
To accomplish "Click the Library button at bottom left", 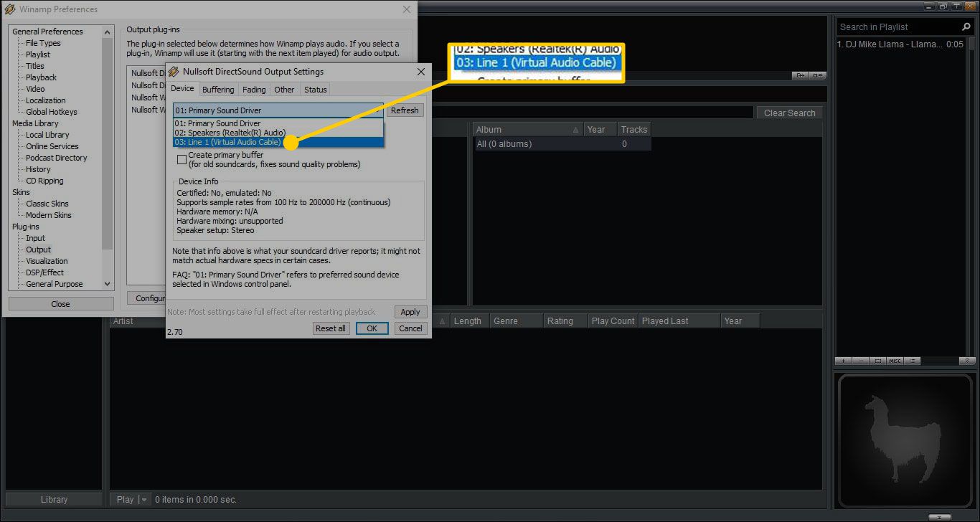I will (x=54, y=500).
